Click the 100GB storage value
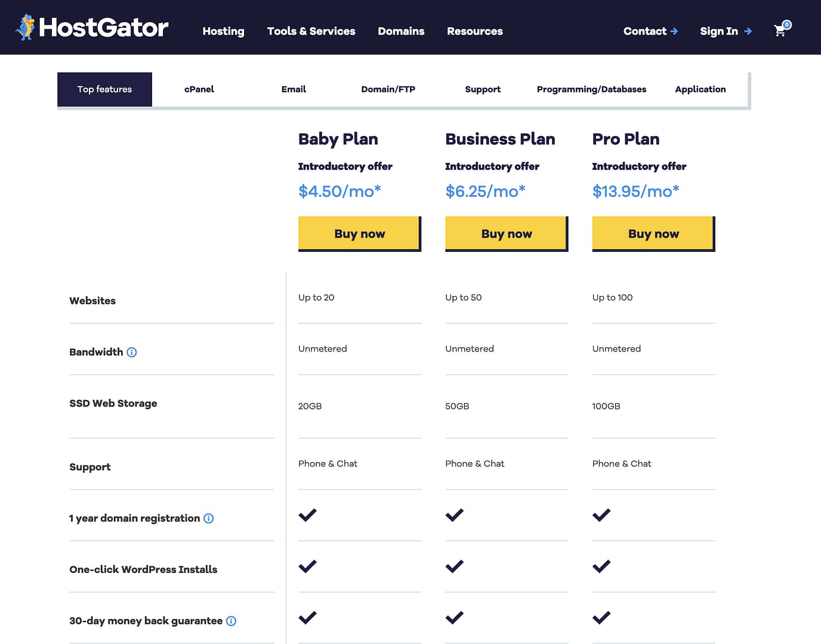 [606, 406]
